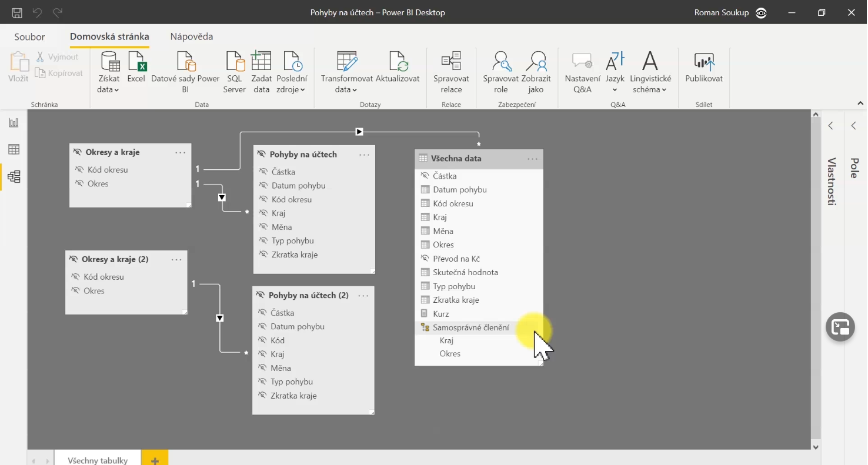Toggle hidden icon of Pohyby na účtech (2) header

coord(261,295)
